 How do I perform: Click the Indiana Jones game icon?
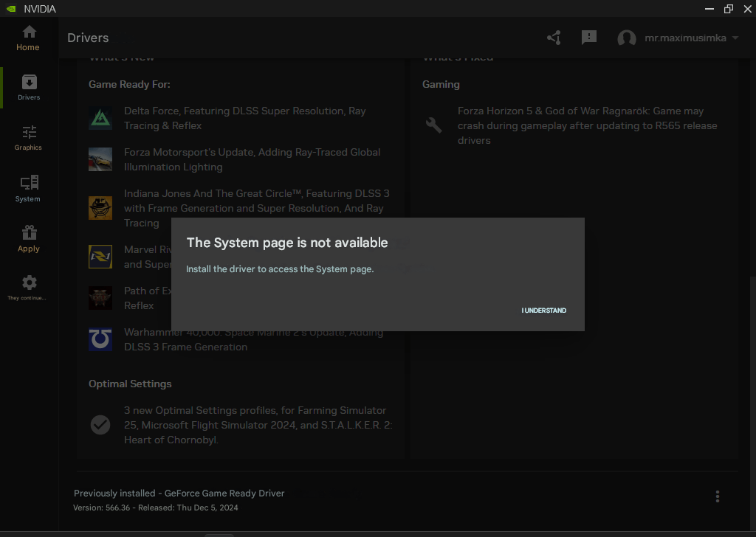pos(100,207)
